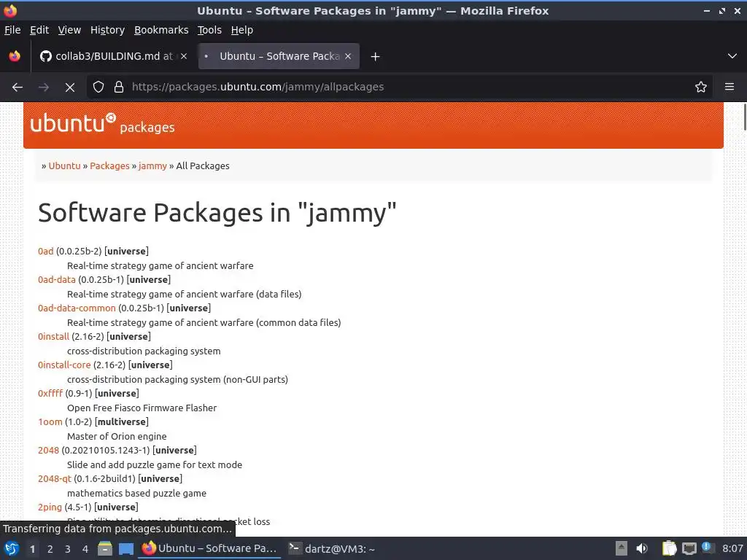
Task: Open the volume speaker tray icon
Action: click(642, 548)
